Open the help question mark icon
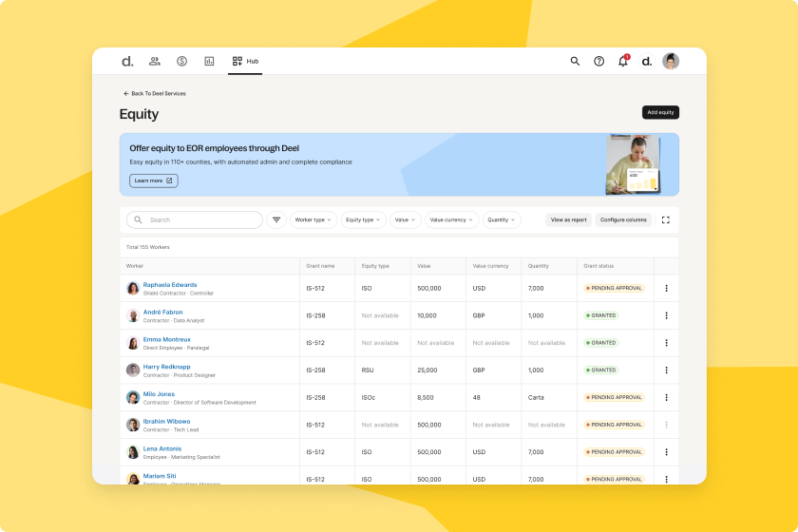The width and height of the screenshot is (798, 532). (x=599, y=61)
